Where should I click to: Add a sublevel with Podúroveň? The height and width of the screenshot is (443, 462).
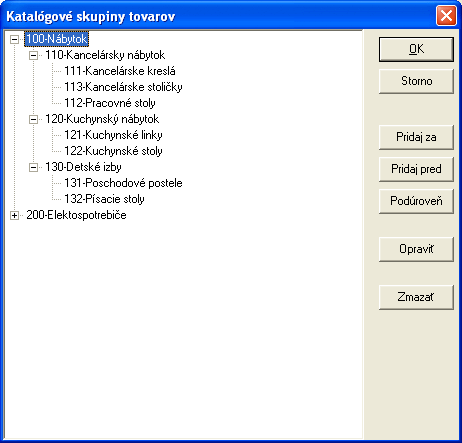click(x=416, y=201)
